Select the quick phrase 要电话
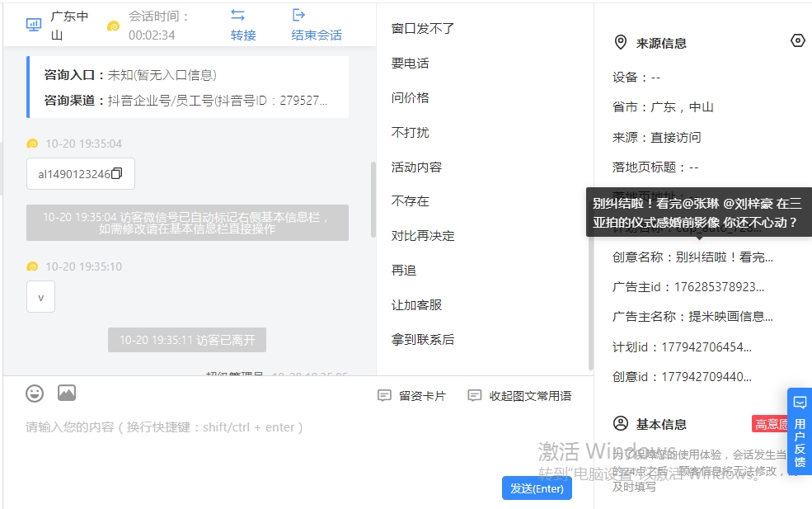Screen dimensions: 812x509 [x=411, y=64]
